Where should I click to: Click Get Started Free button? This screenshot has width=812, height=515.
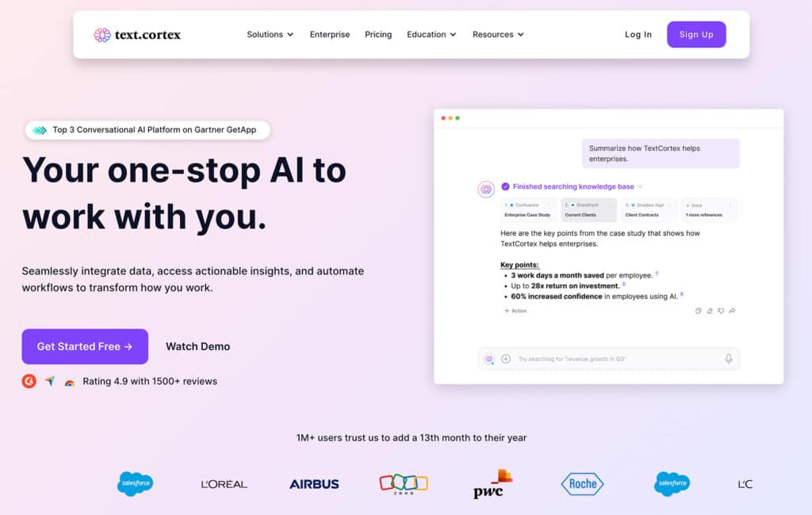tap(85, 347)
